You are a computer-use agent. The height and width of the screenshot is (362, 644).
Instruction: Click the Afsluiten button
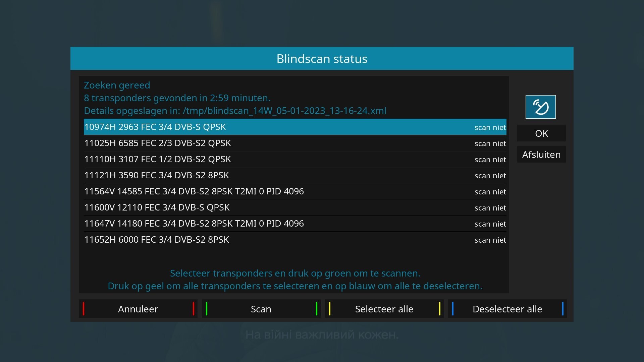pos(541,155)
